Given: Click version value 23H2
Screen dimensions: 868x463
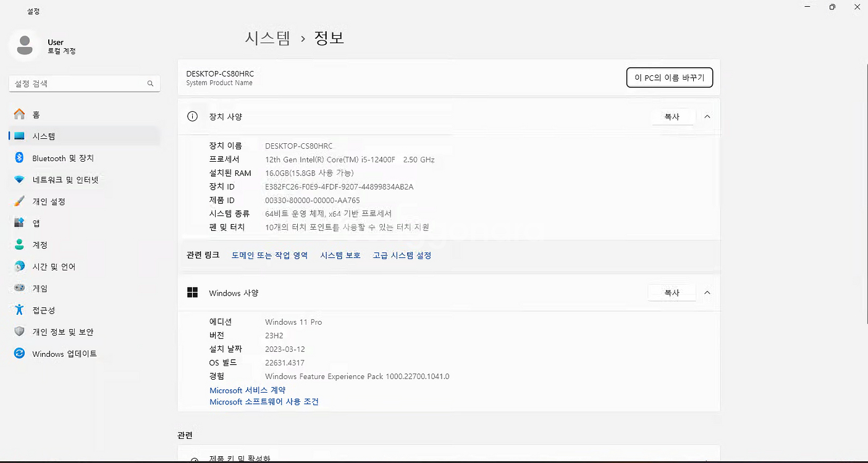Looking at the screenshot, I should [274, 335].
